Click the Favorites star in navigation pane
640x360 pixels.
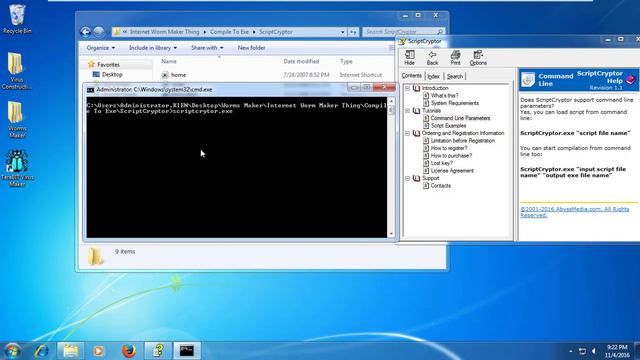tap(91, 64)
